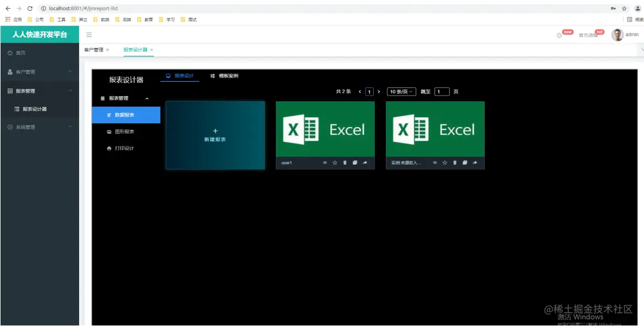This screenshot has width=644, height=326.
Task: Click the 共 2 条 total count text
Action: (343, 92)
